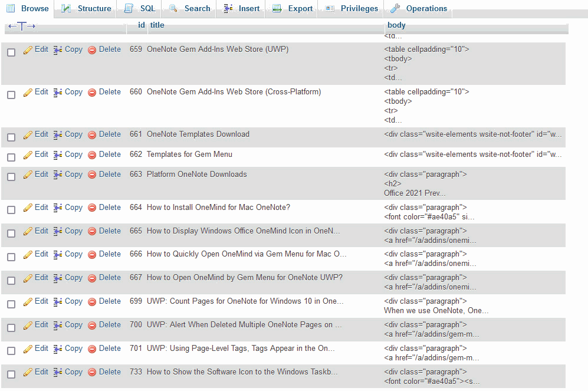
Task: Click Copy icon for row 733
Action: coord(58,372)
